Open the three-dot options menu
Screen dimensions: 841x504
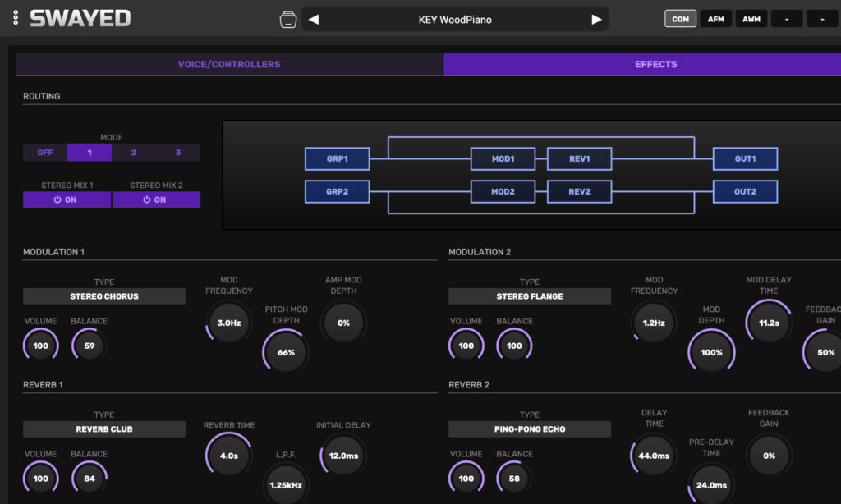(x=16, y=18)
